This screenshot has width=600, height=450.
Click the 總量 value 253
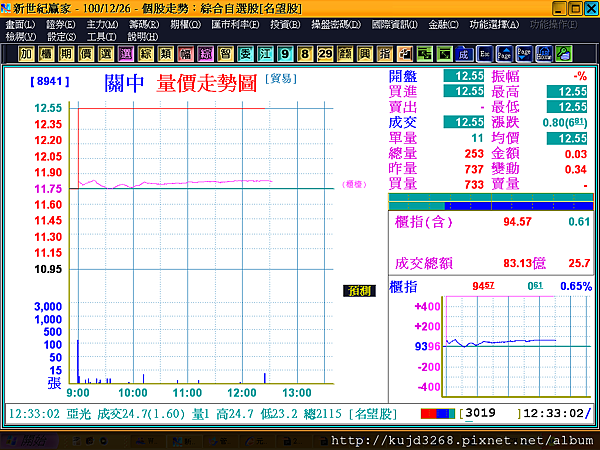[474, 154]
